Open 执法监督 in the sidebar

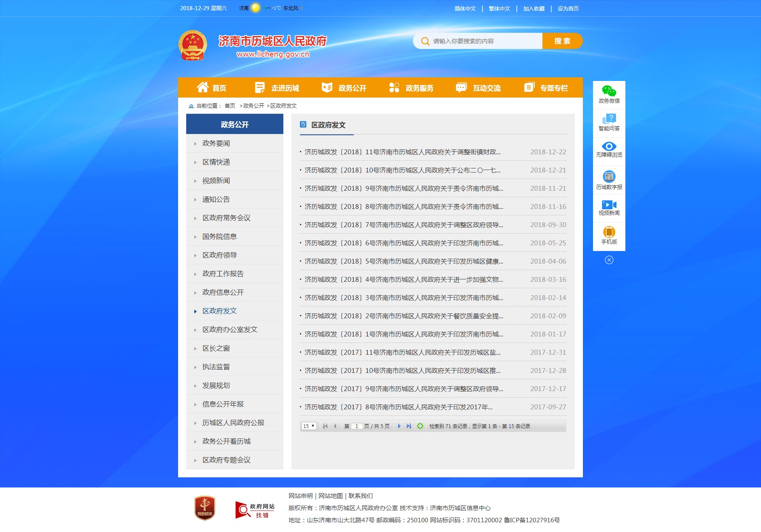[x=235, y=367]
